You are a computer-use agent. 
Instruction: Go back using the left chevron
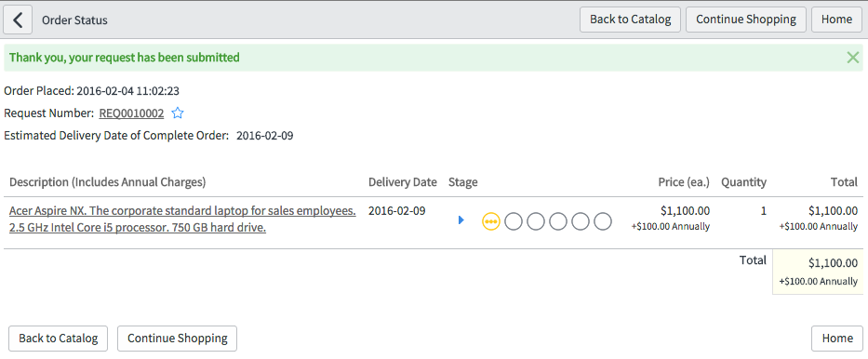click(18, 20)
